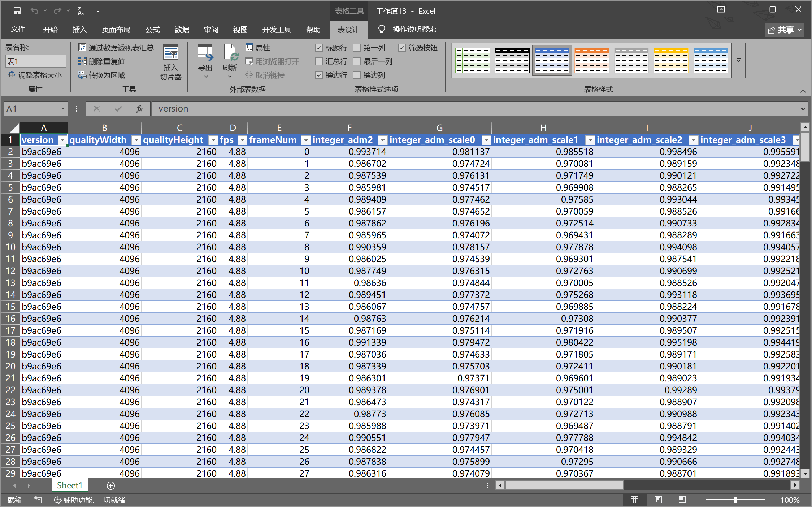Switch to Page Layout view icon
The height and width of the screenshot is (507, 812).
658,500
